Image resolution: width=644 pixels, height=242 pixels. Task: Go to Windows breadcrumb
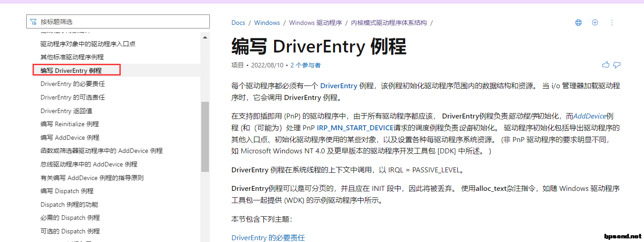click(267, 23)
